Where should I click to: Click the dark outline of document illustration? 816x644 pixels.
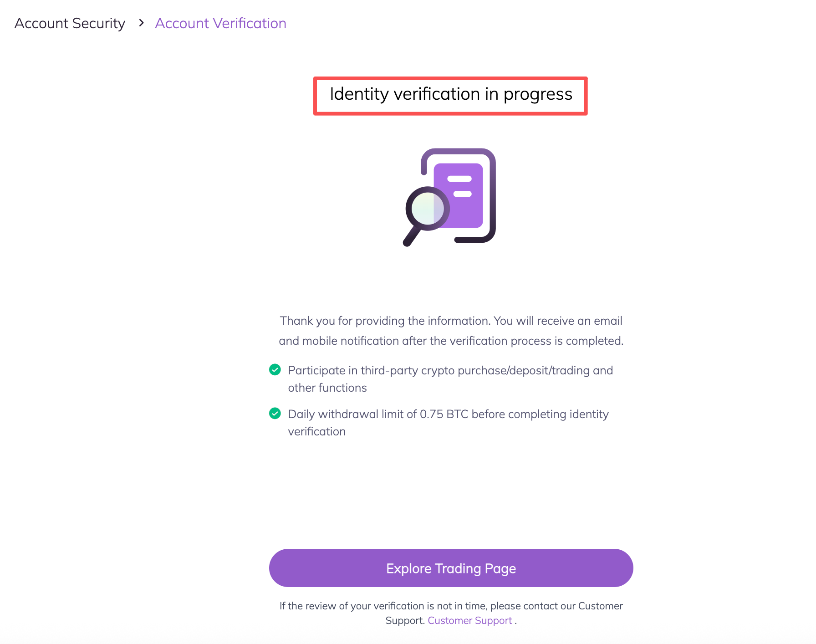pos(492,200)
